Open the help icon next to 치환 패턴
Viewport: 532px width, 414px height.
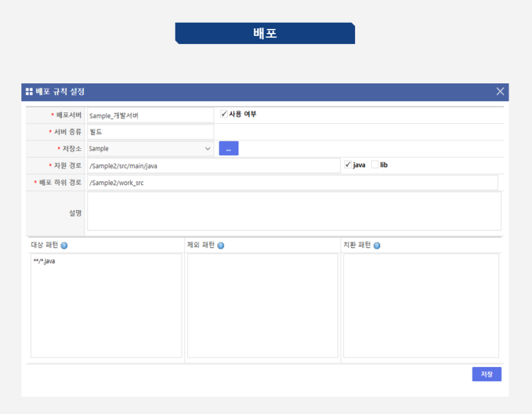(376, 245)
